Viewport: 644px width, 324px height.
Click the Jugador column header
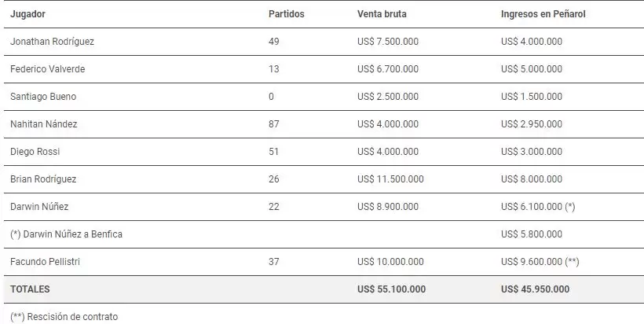click(x=27, y=14)
